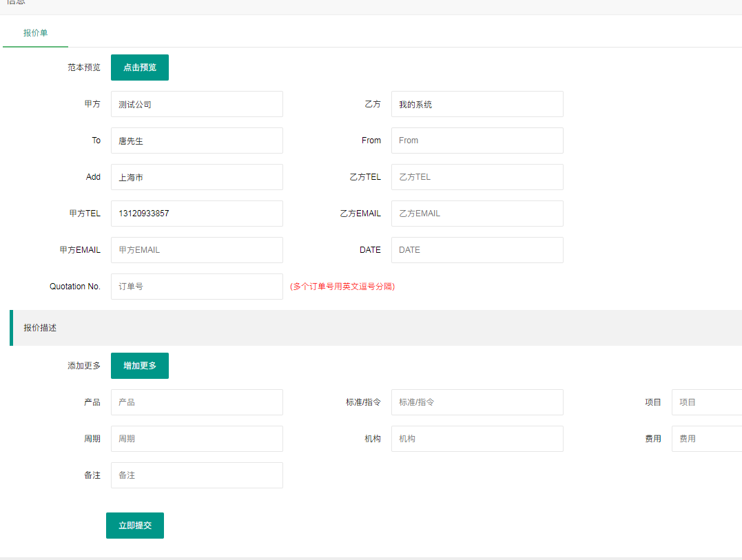Focus the empty From input field
The height and width of the screenshot is (560, 742).
click(477, 141)
